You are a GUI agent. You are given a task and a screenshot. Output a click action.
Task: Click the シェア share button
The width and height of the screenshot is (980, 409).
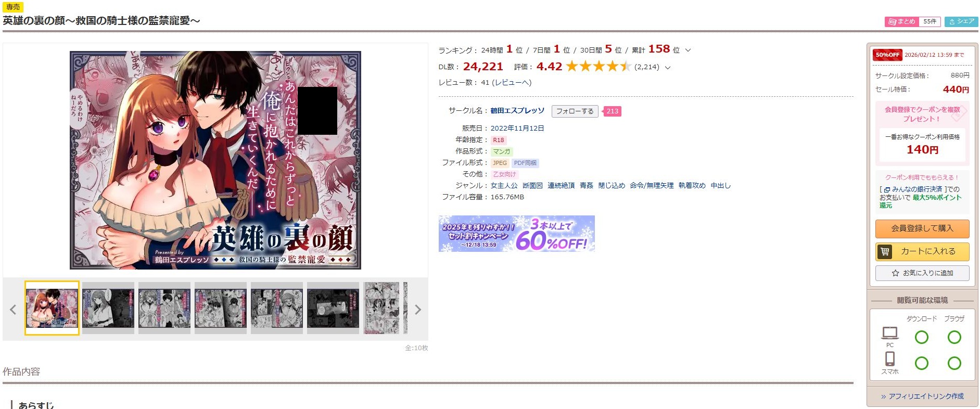point(961,21)
